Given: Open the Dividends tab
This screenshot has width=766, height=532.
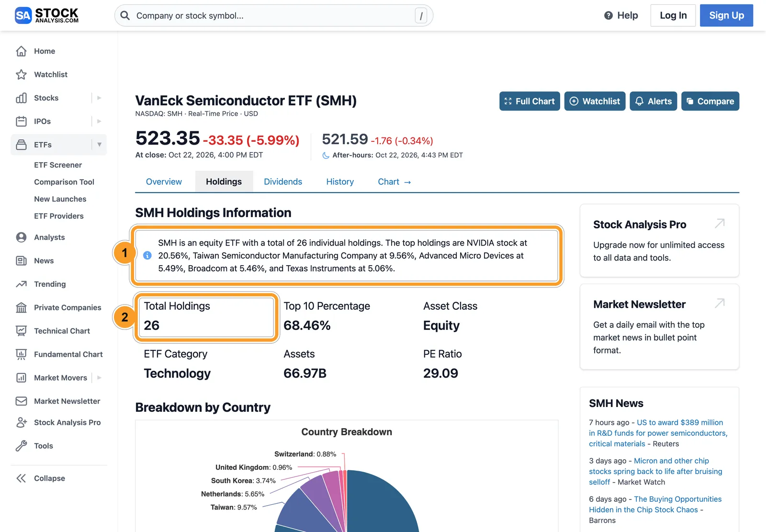Looking at the screenshot, I should [283, 182].
